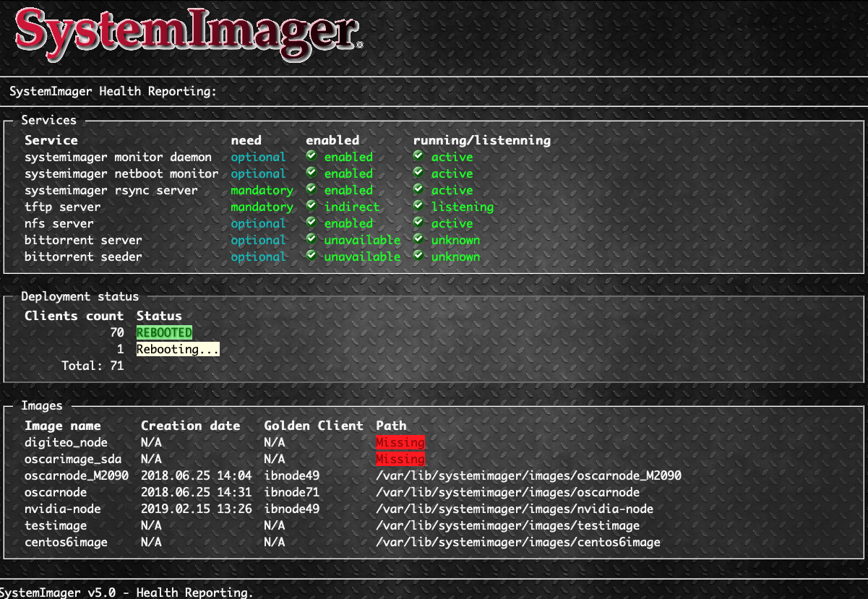Click the 'listening' status text for tftp server
Image resolution: width=868 pixels, height=599 pixels.
(x=463, y=207)
